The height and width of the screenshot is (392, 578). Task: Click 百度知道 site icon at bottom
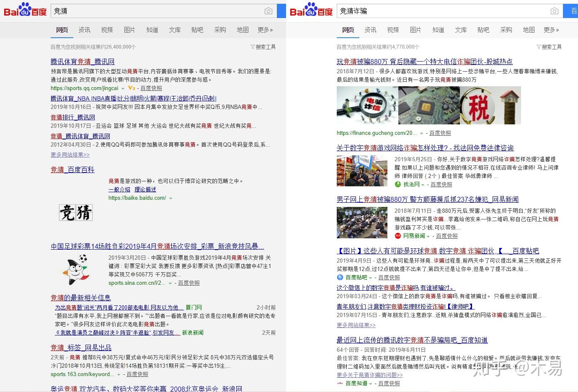coord(340,383)
